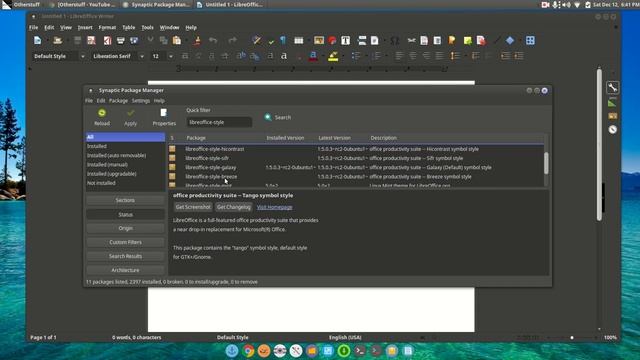Image resolution: width=640 pixels, height=360 pixels.
Task: Click the line spacing icon in Writer
Action: point(455,56)
